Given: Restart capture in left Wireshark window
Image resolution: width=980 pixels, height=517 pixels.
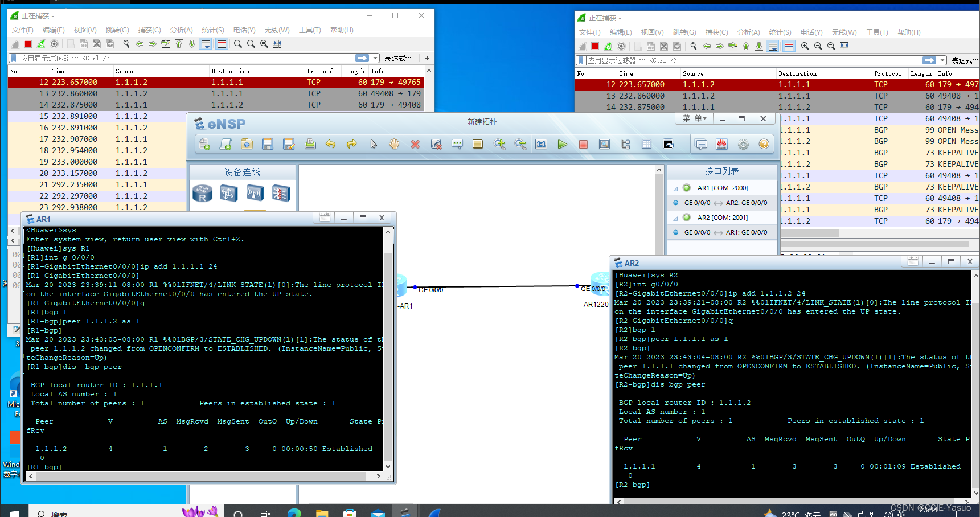Looking at the screenshot, I should [41, 44].
